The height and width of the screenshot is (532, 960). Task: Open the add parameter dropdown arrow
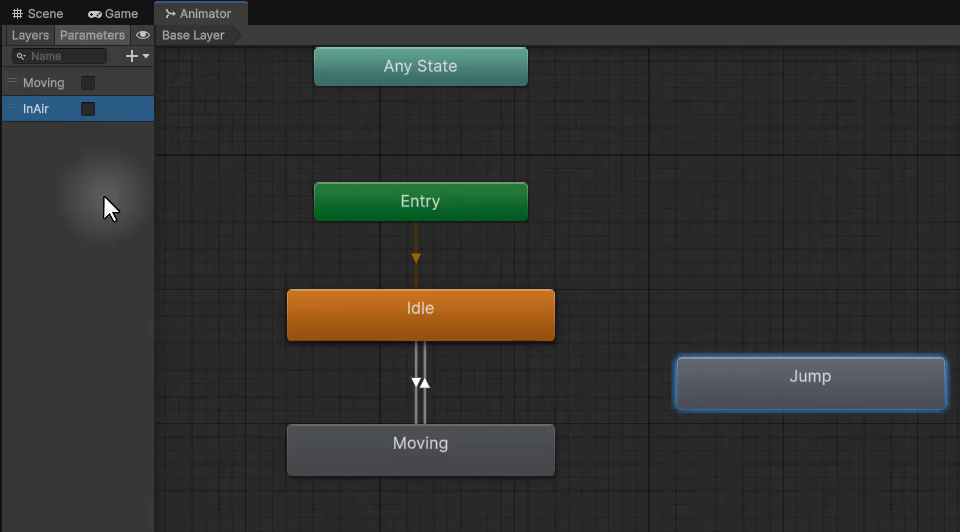click(146, 56)
